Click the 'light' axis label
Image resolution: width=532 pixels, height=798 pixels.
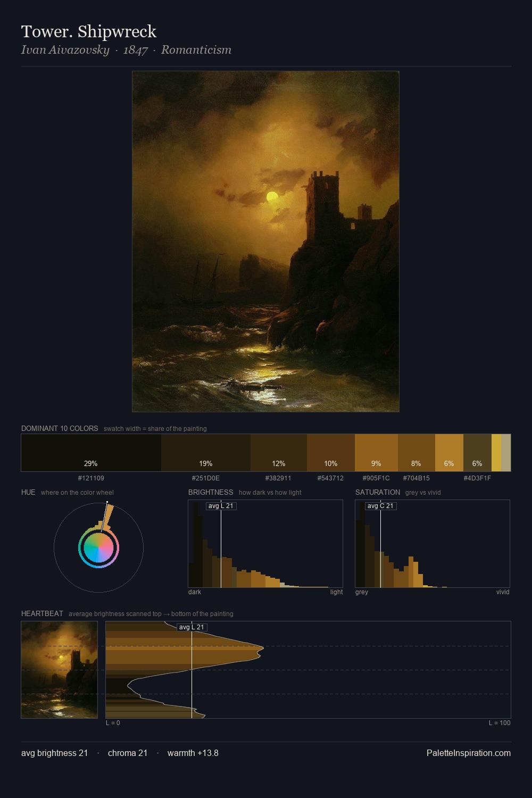(336, 592)
